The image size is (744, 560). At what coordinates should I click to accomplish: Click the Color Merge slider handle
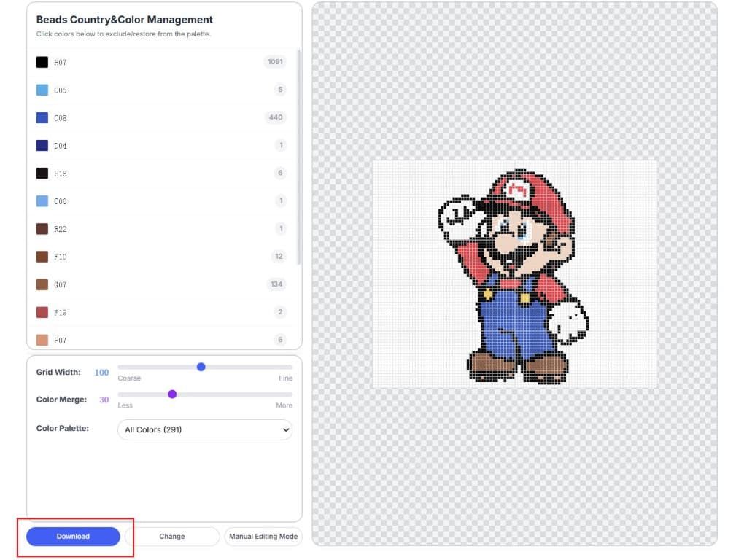click(x=172, y=394)
